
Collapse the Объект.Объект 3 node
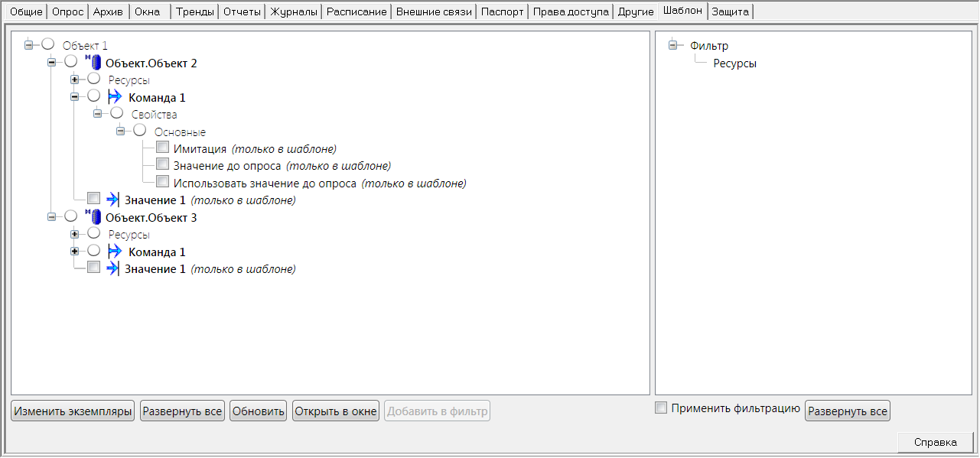pyautogui.click(x=52, y=217)
